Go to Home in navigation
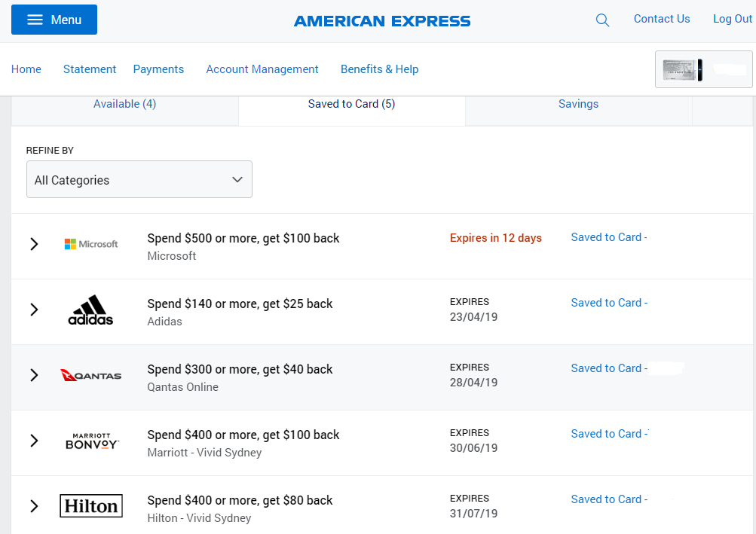Screen dimensions: 756x534 pyautogui.click(x=26, y=69)
